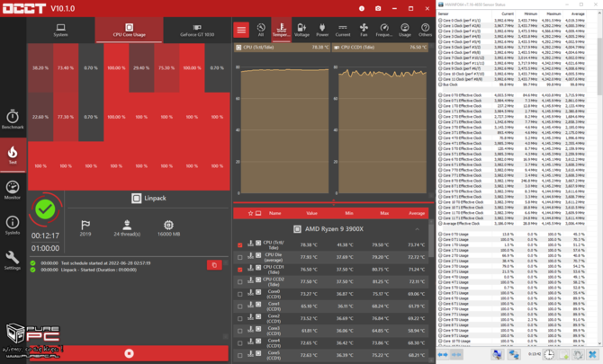Reset HWiNFO min/max with clock icon
This screenshot has width=603, height=364.
click(549, 354)
